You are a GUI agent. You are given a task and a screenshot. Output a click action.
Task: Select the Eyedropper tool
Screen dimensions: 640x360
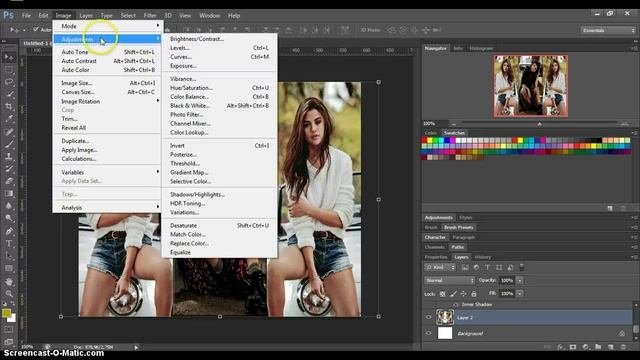[x=9, y=119]
